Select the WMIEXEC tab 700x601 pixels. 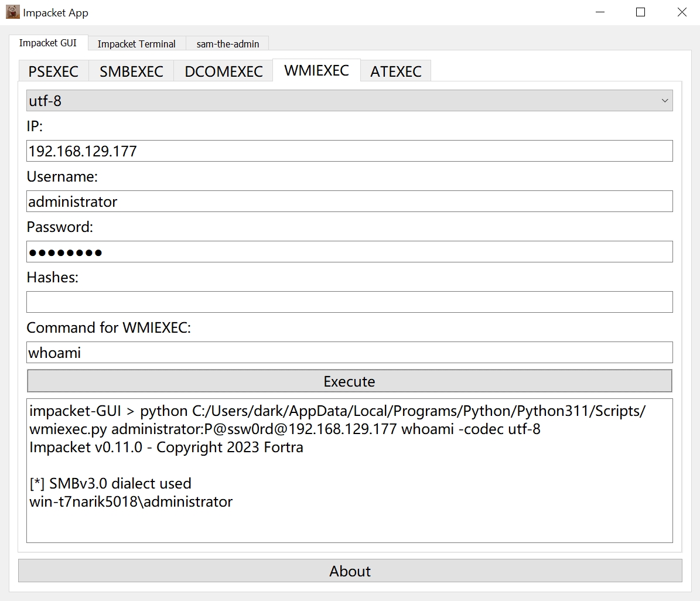pyautogui.click(x=316, y=70)
